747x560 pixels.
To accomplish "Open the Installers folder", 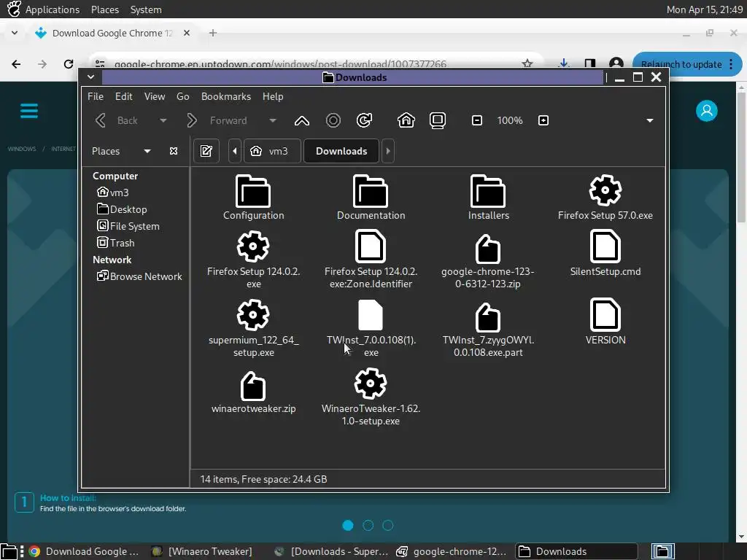I will coord(488,191).
